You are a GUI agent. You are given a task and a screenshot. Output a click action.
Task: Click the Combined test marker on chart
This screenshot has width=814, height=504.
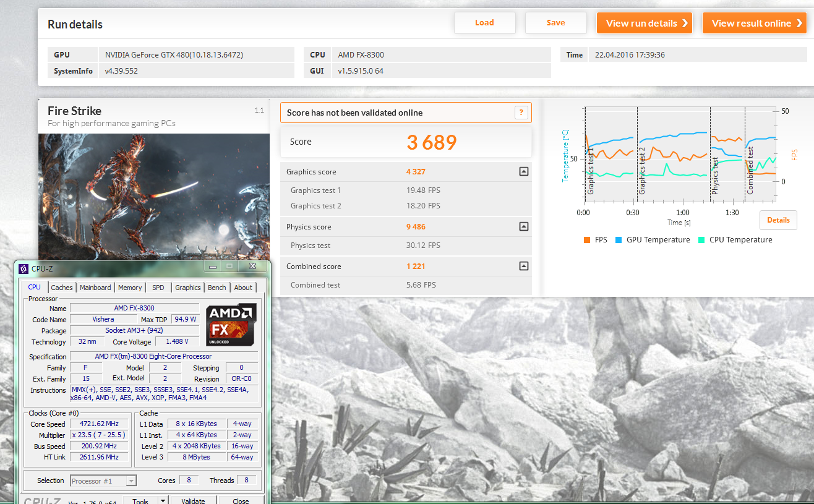[750, 171]
